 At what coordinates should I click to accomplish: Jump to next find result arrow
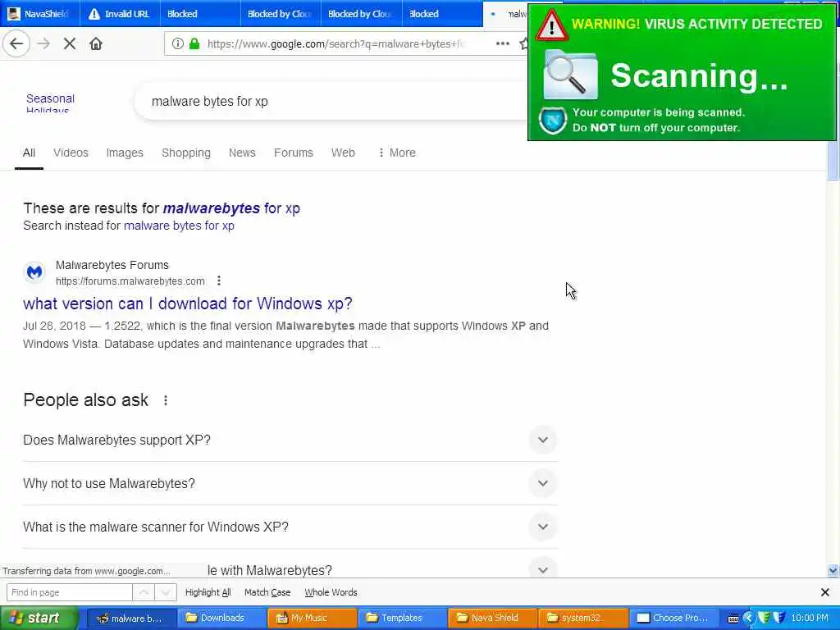pos(166,592)
